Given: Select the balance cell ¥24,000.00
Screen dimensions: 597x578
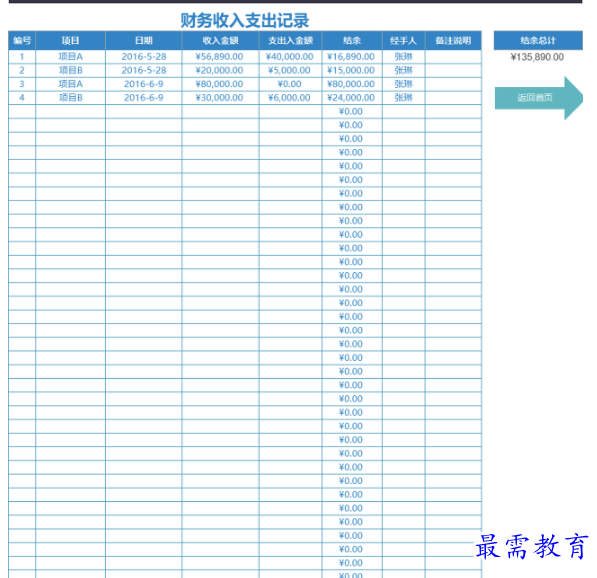Looking at the screenshot, I should point(352,98).
